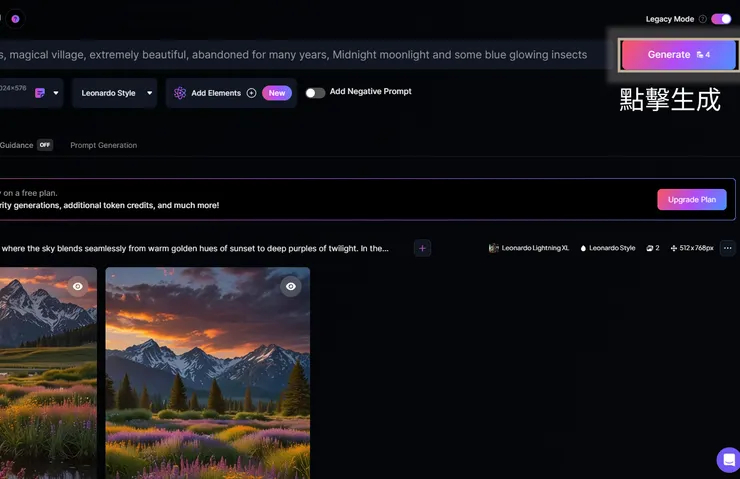Viewport: 740px width, 479px height.
Task: Expand the image dimensions dropdown arrow
Action: pos(56,93)
